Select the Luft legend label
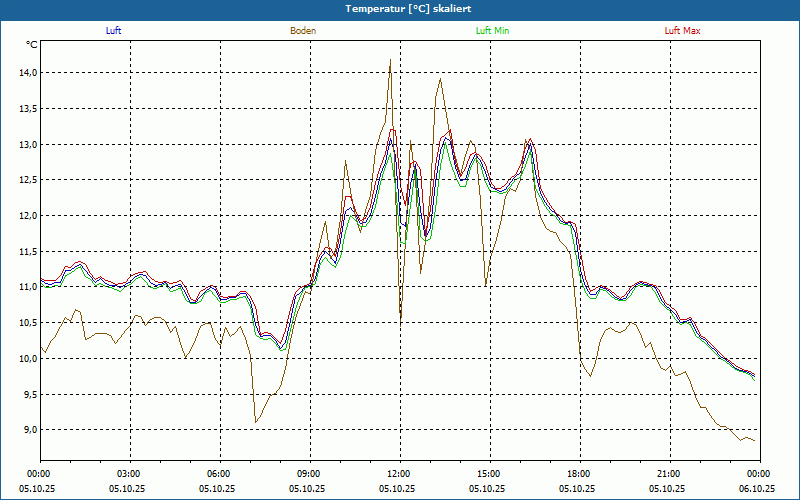Screen dimensions: 800x500 113,31
